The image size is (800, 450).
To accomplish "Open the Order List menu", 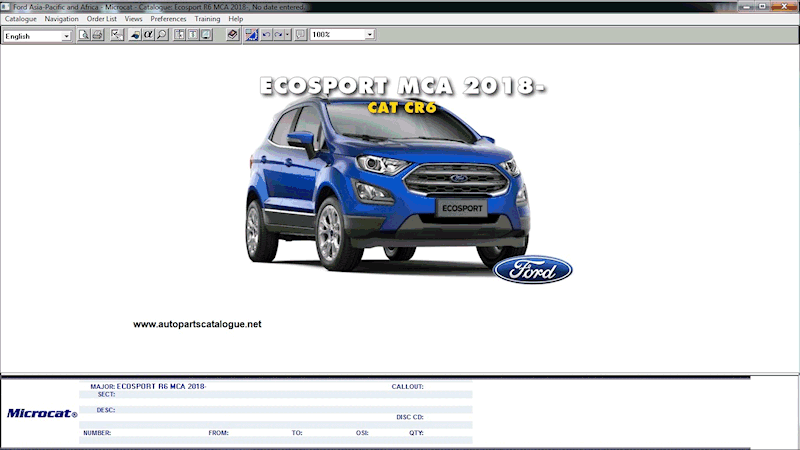I will pyautogui.click(x=101, y=19).
